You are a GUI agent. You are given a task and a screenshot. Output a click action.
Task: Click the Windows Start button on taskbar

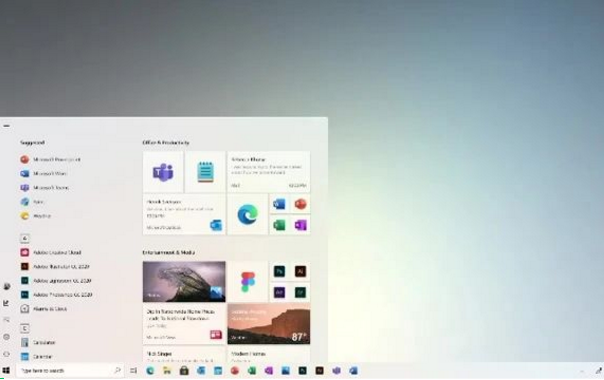click(6, 370)
